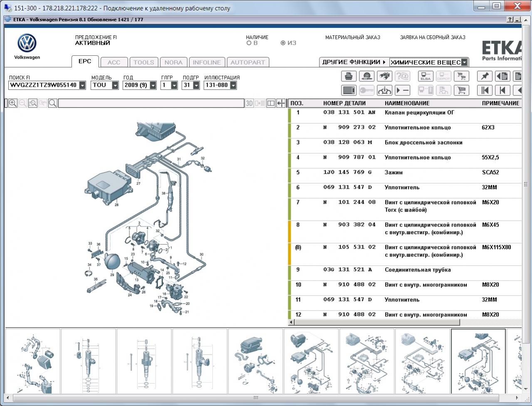Open the ХИМИЧЕСКИЕ ВЕЩЕС dropdown
The image size is (532, 406).
pyautogui.click(x=465, y=62)
